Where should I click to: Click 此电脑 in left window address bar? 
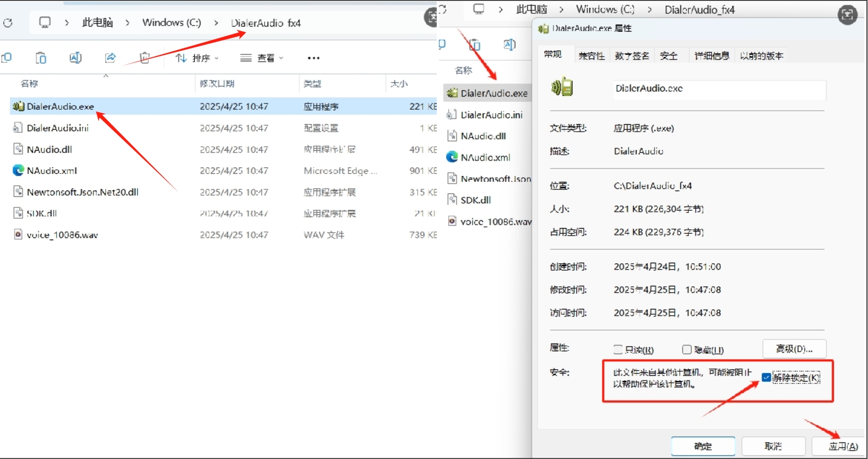pos(97,23)
